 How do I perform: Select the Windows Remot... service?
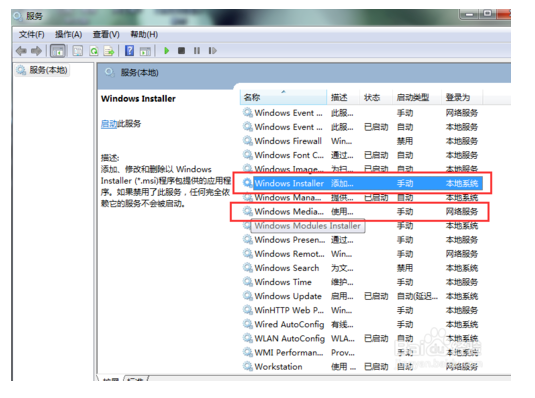(x=361, y=254)
